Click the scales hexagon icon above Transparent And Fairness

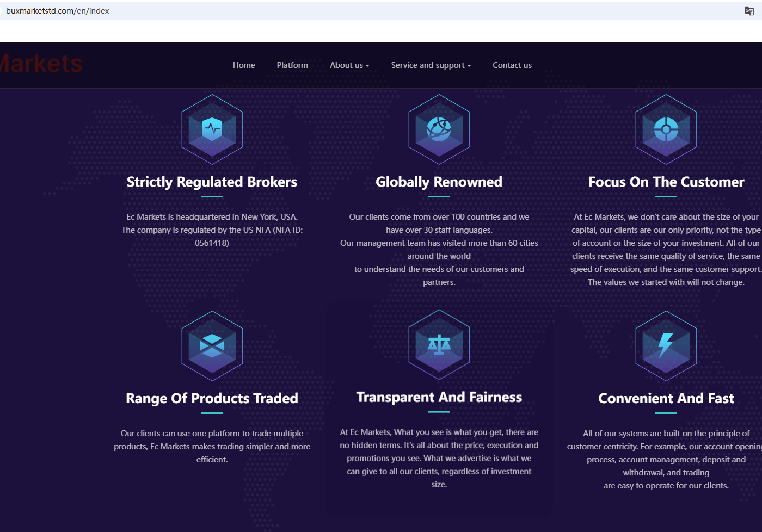[439, 345]
